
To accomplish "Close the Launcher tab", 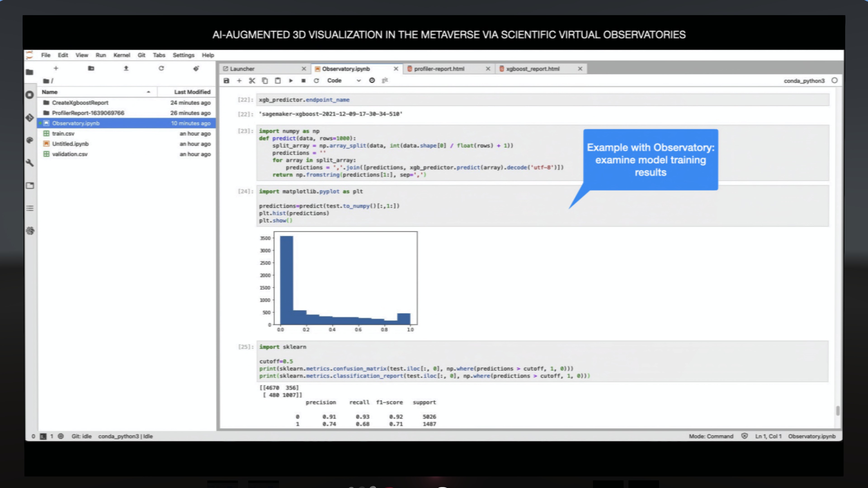I will (304, 69).
